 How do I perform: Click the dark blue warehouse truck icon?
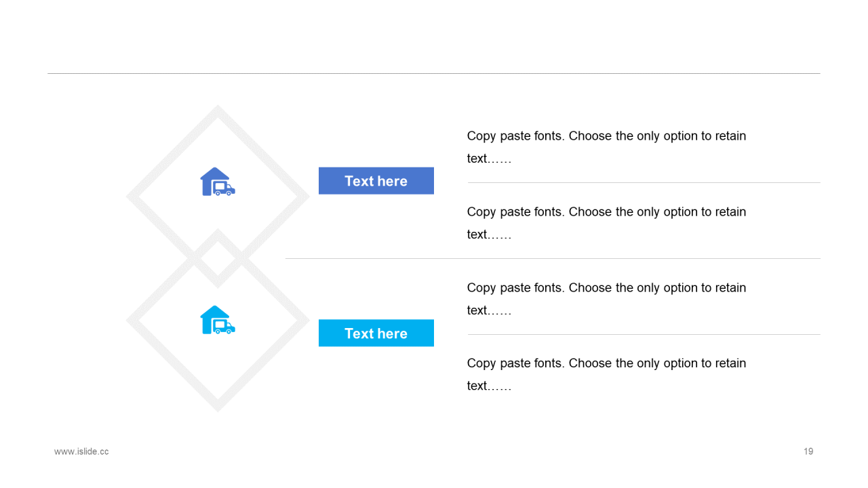click(x=218, y=182)
